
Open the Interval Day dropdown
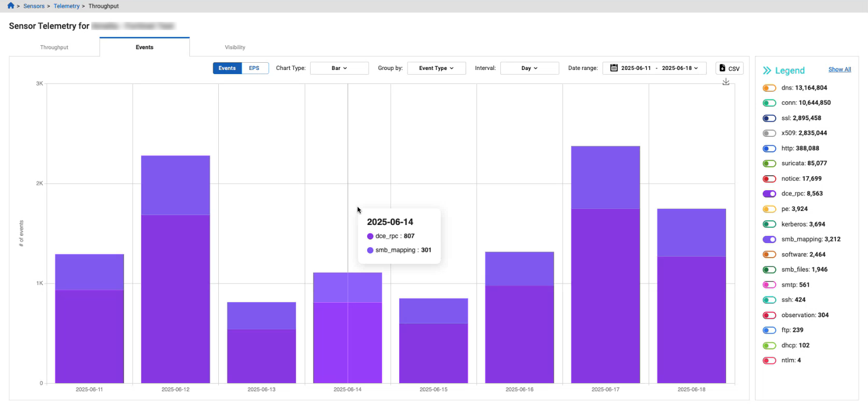(x=529, y=68)
